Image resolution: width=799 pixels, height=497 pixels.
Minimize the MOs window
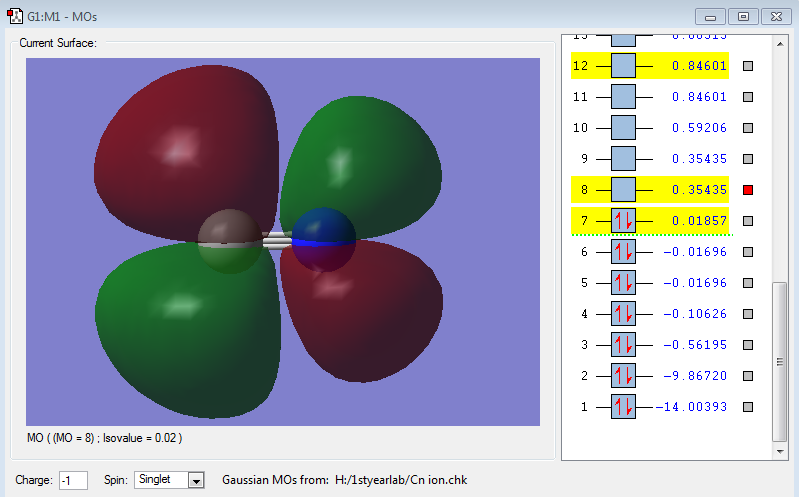tap(710, 17)
